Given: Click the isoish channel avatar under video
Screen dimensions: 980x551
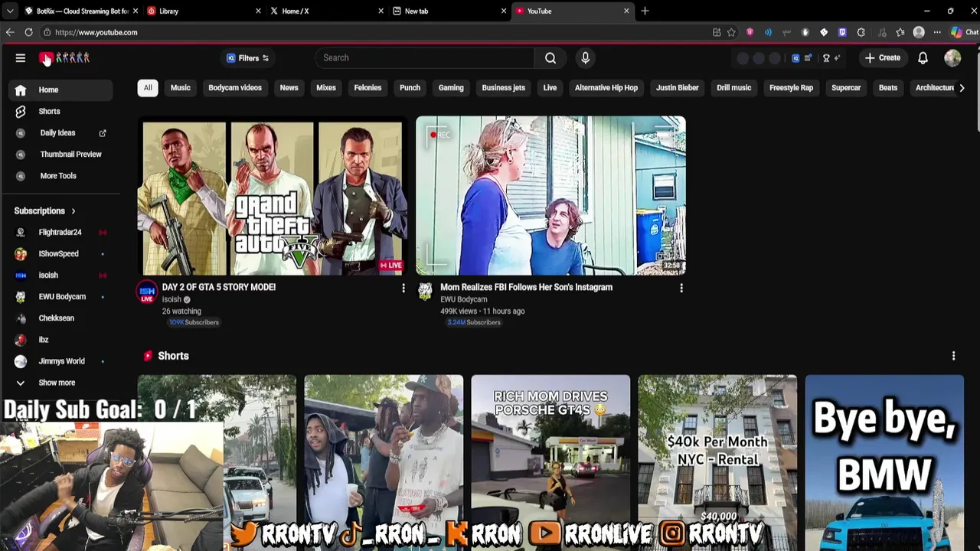Looking at the screenshot, I should click(x=147, y=292).
